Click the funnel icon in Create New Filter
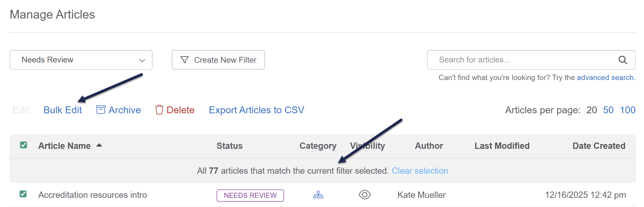Viewport: 644px width, 207px height. click(x=185, y=60)
